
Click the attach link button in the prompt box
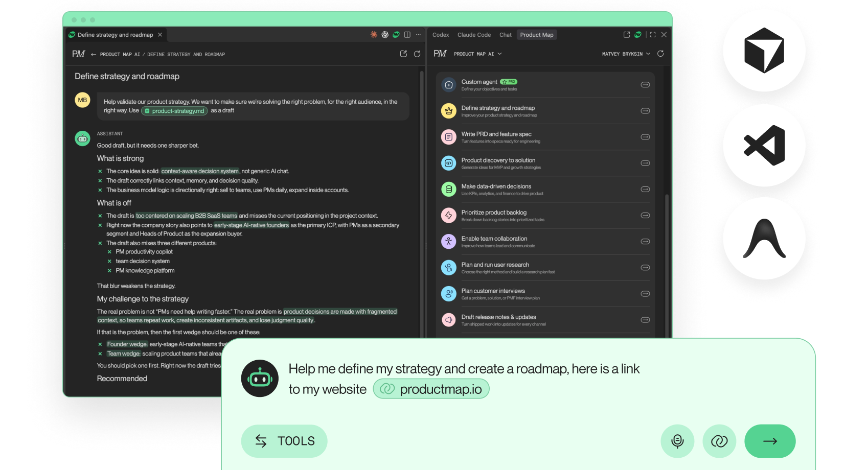(x=719, y=441)
